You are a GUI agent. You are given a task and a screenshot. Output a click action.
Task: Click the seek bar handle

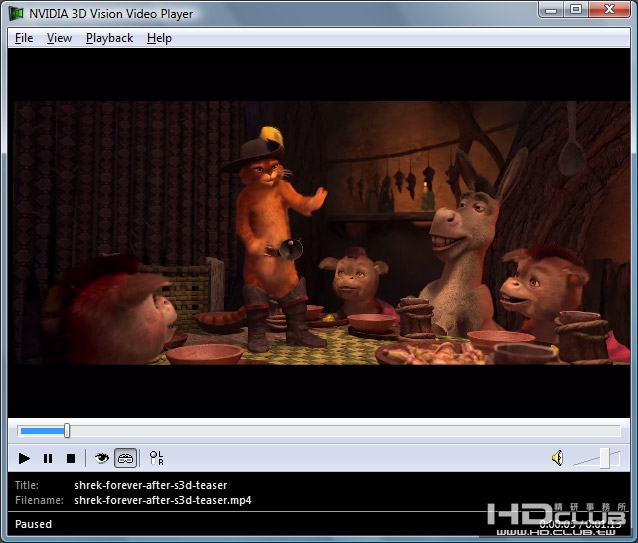tap(67, 431)
